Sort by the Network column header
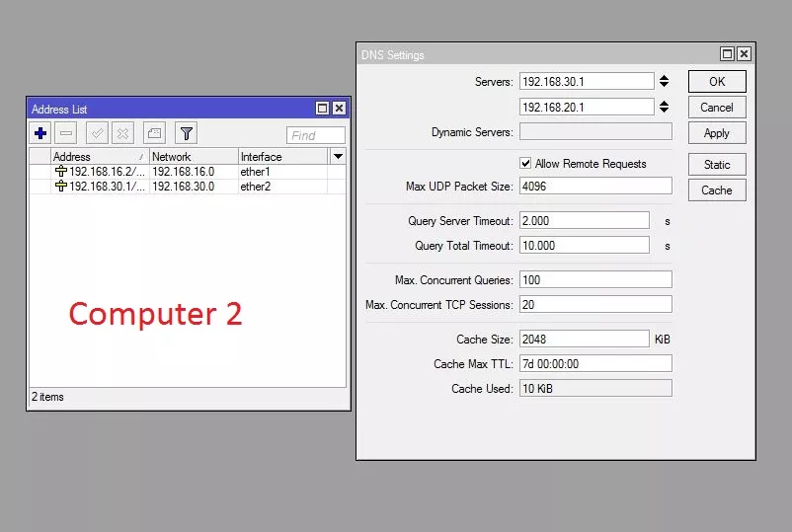 [194, 157]
